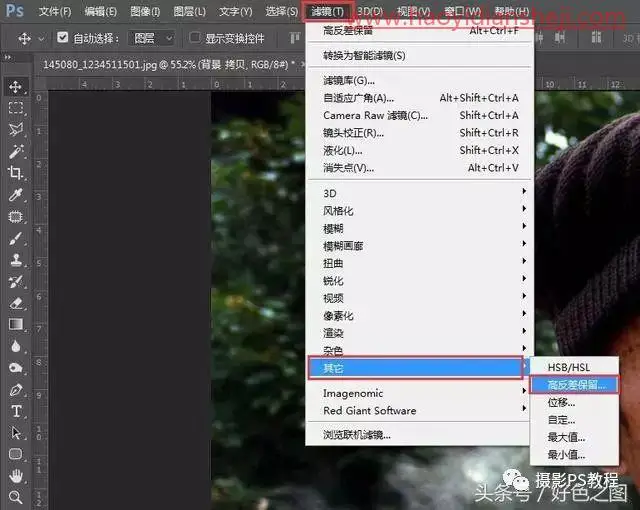640x510 pixels.
Task: Expand the 模糊画廊 submenu
Action: (418, 246)
